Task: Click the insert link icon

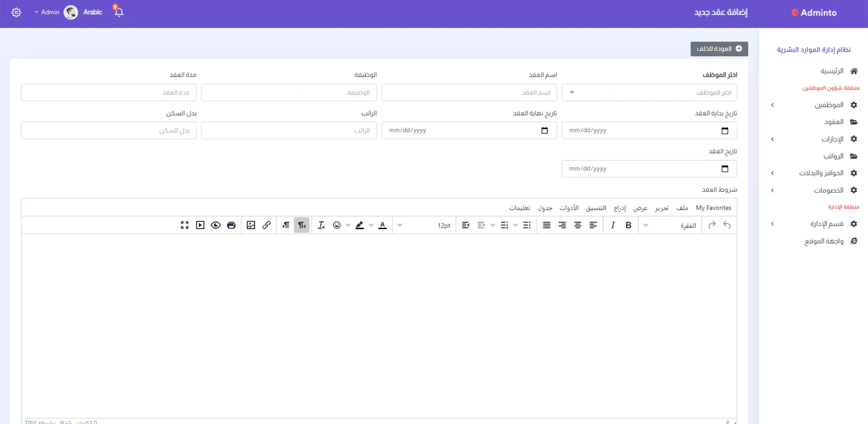Action: 266,225
